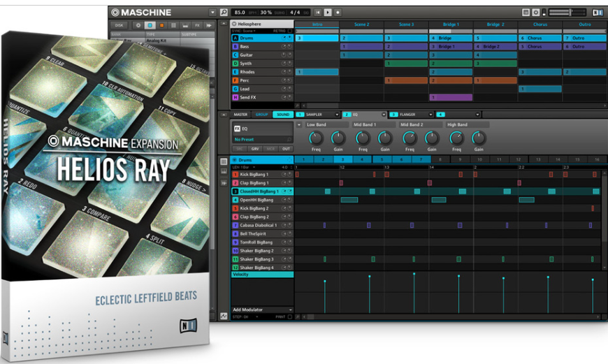Select the Instruments keyboard filter icon
Viewport: 608px width, 364px height.
pyautogui.click(x=185, y=25)
